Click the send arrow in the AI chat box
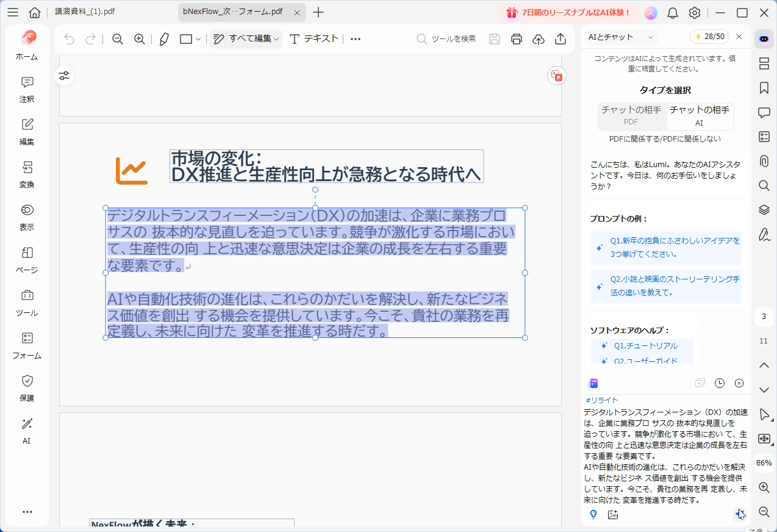777x532 pixels. tap(740, 513)
